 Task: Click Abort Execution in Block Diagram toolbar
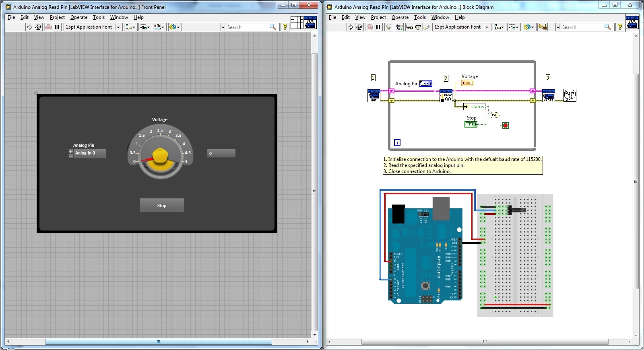(369, 27)
